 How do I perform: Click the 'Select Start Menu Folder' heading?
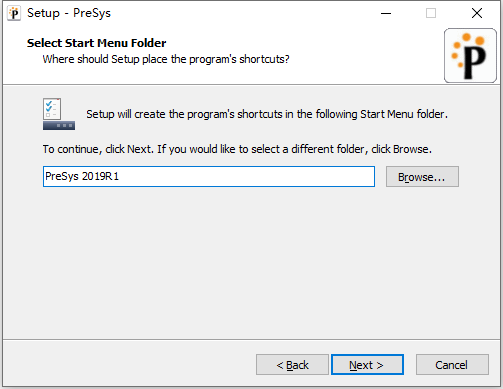[x=97, y=43]
